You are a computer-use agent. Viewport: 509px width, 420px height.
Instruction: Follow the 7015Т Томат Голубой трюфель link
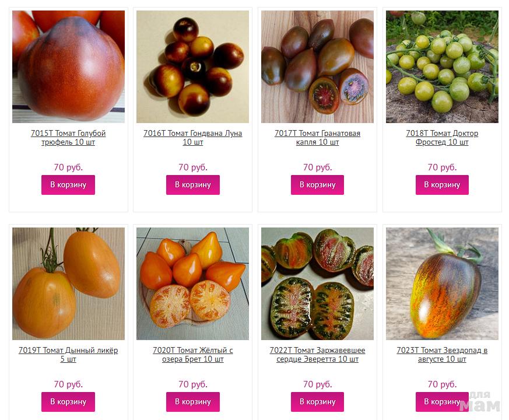[x=68, y=138]
